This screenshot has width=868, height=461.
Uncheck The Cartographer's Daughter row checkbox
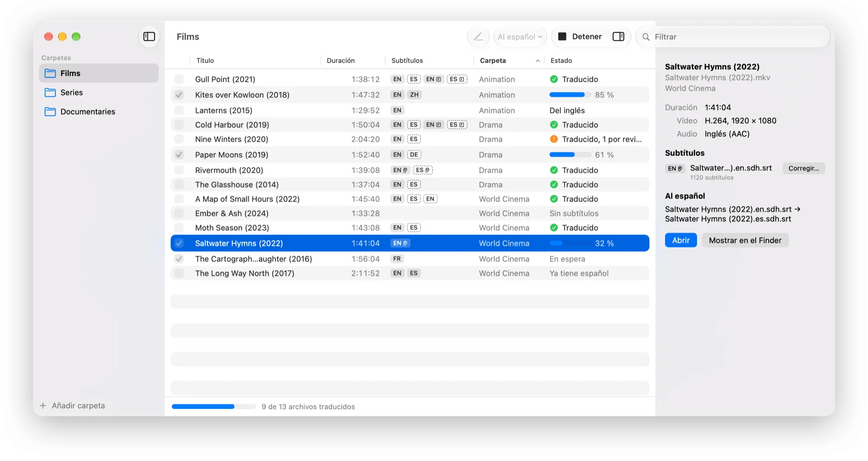(179, 259)
